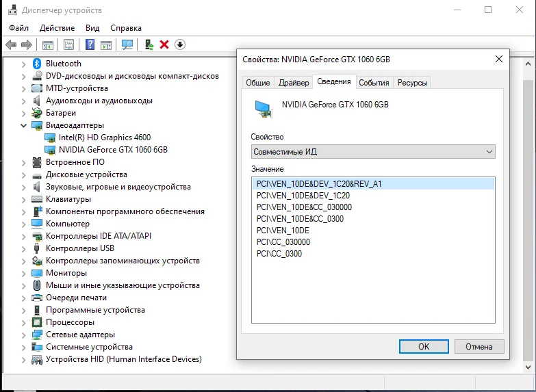Click the Встроенное ПО firmware icon
This screenshot has height=392, width=536.
click(37, 162)
